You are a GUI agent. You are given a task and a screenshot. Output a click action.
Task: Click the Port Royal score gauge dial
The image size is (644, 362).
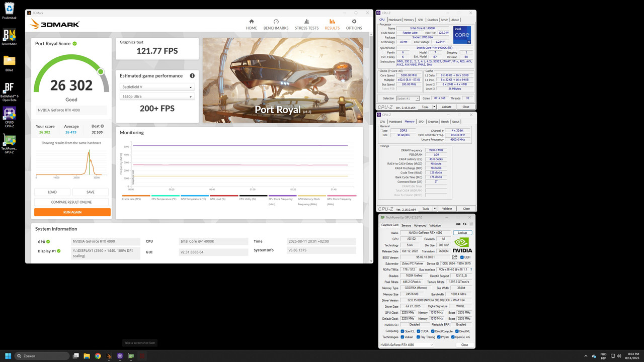click(x=71, y=74)
